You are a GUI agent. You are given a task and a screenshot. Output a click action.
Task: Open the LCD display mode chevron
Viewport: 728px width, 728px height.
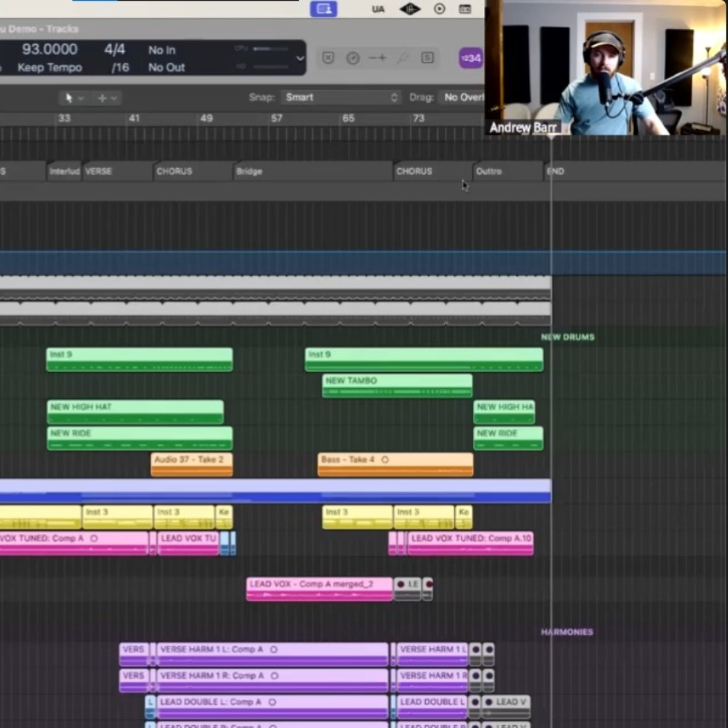tap(299, 58)
